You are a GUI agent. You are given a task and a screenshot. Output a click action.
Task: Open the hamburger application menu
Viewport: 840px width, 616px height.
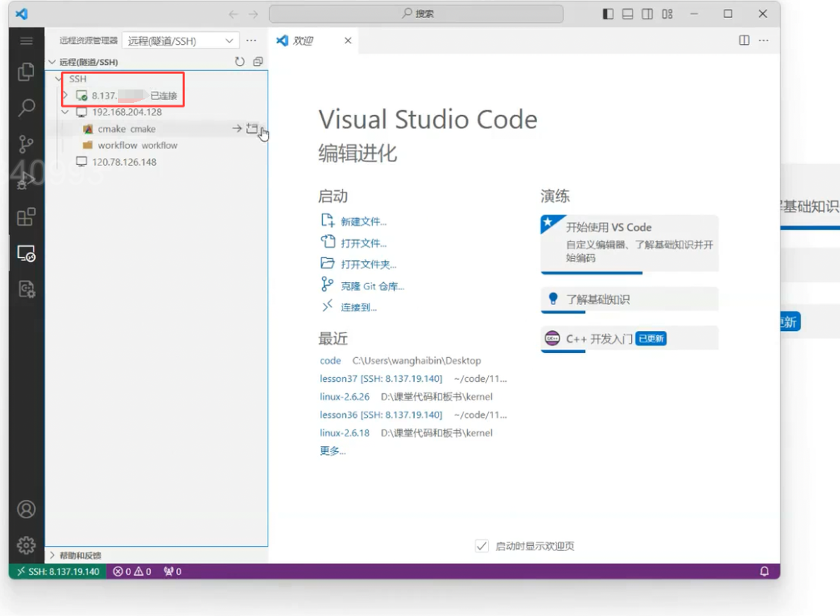pos(26,41)
